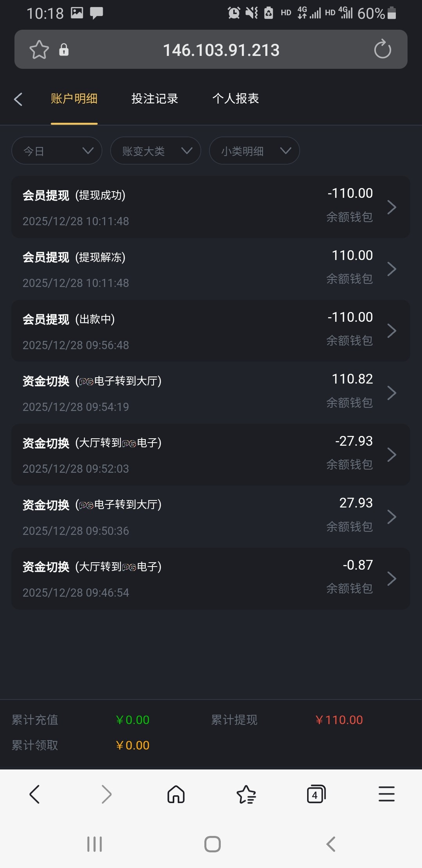This screenshot has width=422, height=868.
Task: Expand the 账变大类 category dropdown
Action: pos(156,151)
